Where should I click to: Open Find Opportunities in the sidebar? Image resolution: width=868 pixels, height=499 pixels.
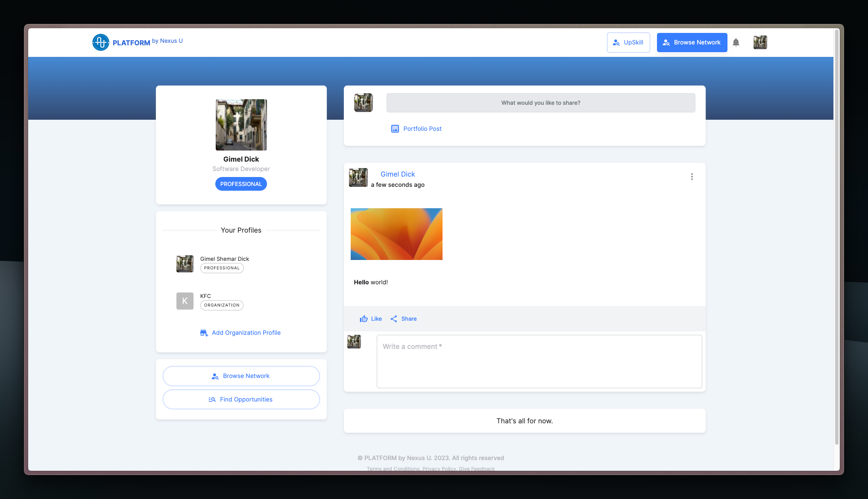pos(241,399)
